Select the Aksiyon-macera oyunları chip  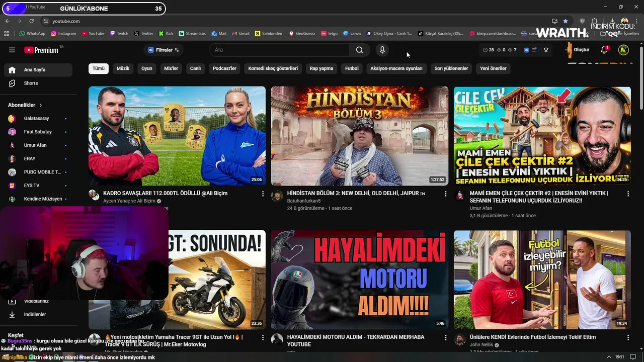coord(396,68)
